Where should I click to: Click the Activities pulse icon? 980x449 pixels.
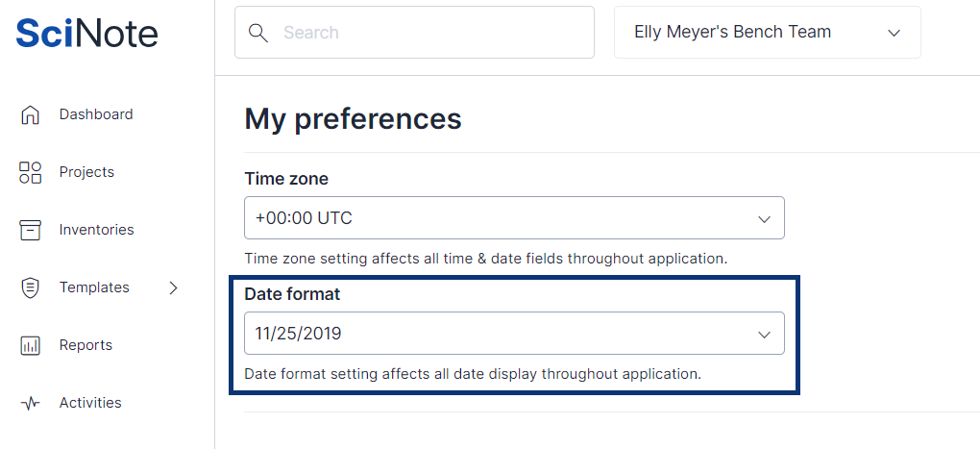point(31,403)
